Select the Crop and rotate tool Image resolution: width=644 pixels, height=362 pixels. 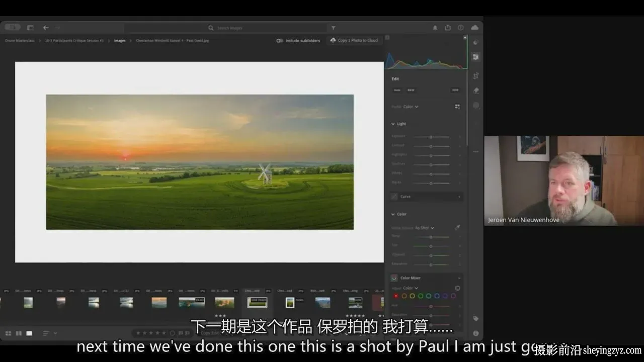pos(475,75)
